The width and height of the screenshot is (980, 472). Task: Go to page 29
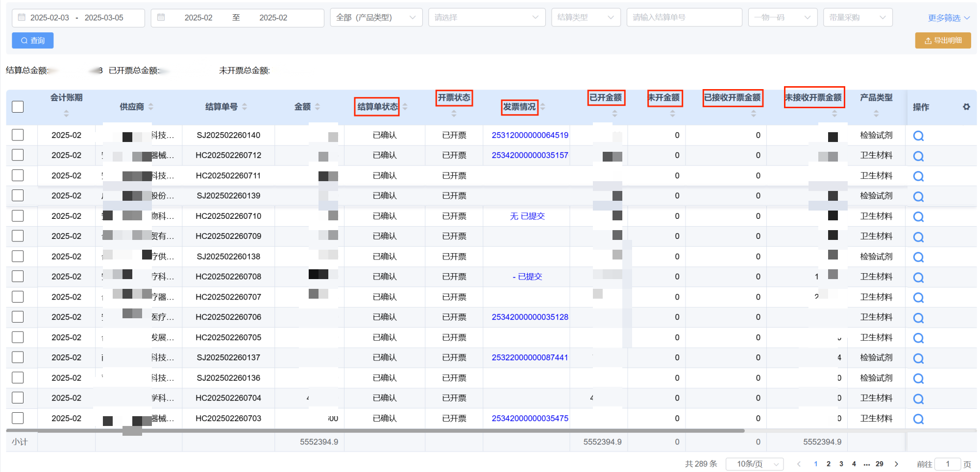[880, 464]
